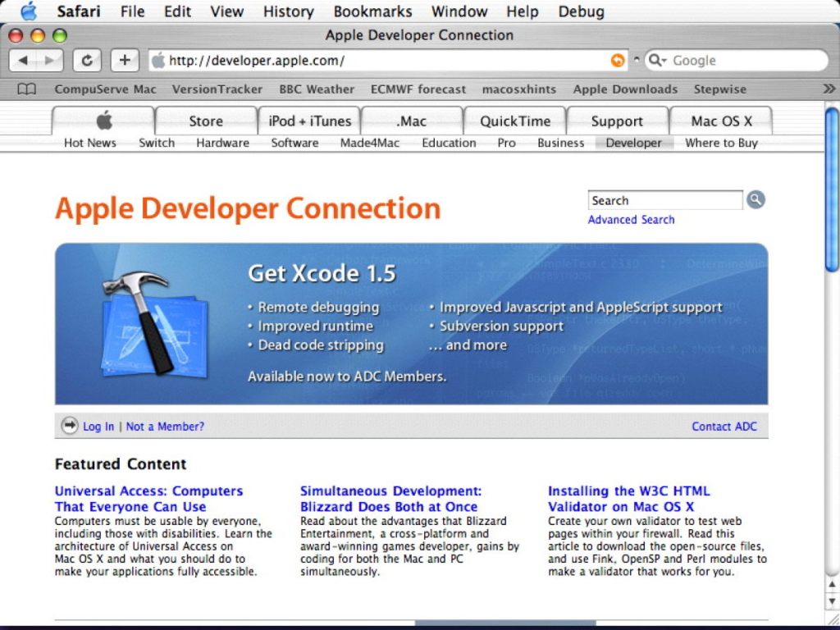Viewport: 840px width, 630px height.
Task: Open the Debug menu
Action: [x=581, y=11]
